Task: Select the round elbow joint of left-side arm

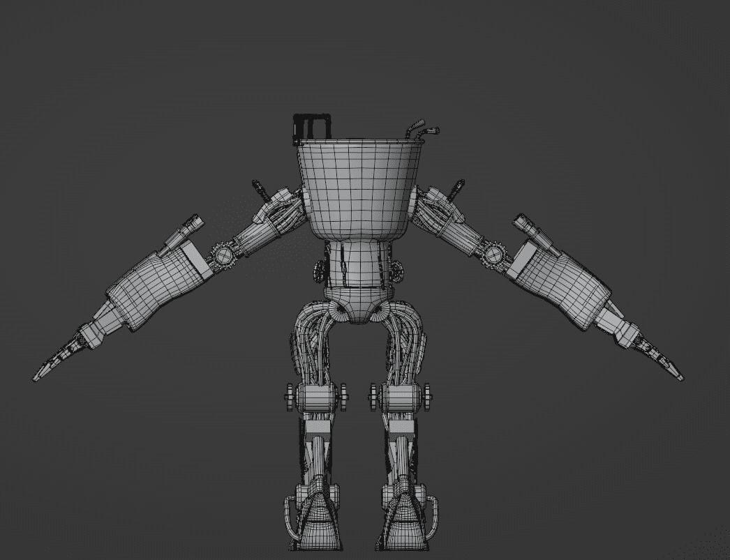Action: [223, 255]
